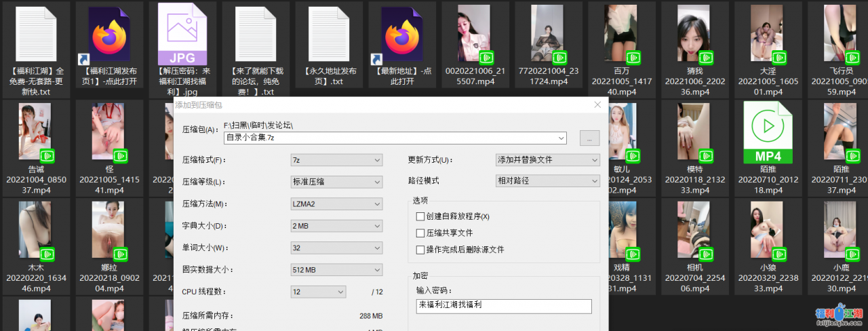Click the 输入密码 password field
This screenshot has width=868, height=331.
point(504,306)
